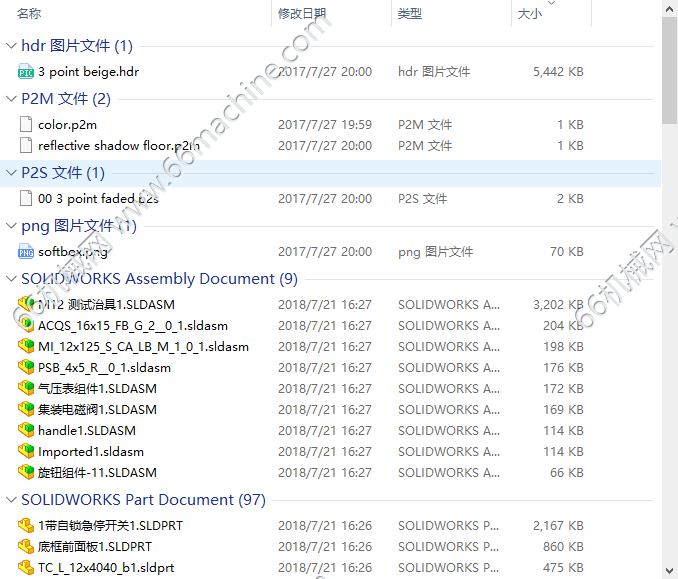Click the 5,442 KB size value
The height and width of the screenshot is (579, 678).
pos(558,72)
